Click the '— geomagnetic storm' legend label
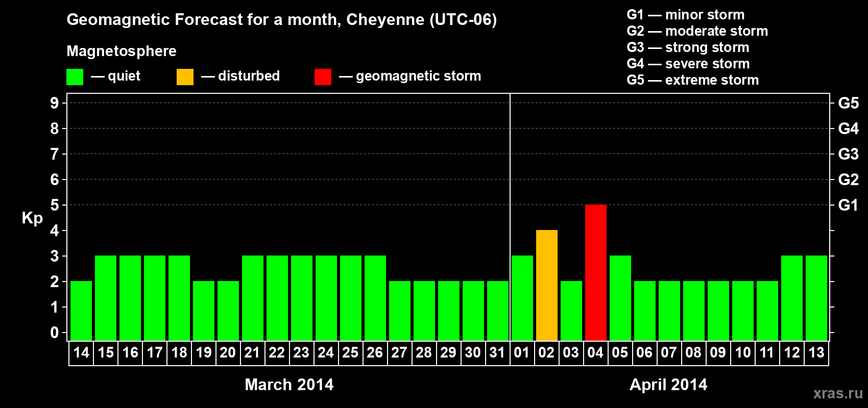 (x=410, y=76)
